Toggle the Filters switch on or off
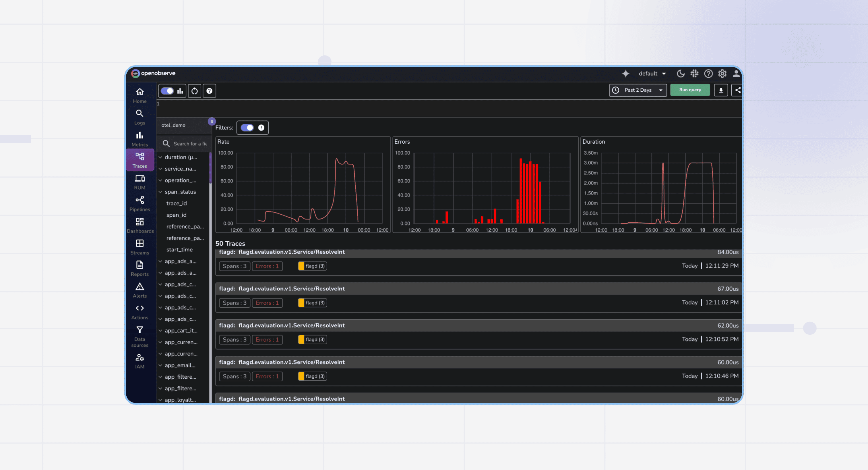This screenshot has width=868, height=470. 248,128
